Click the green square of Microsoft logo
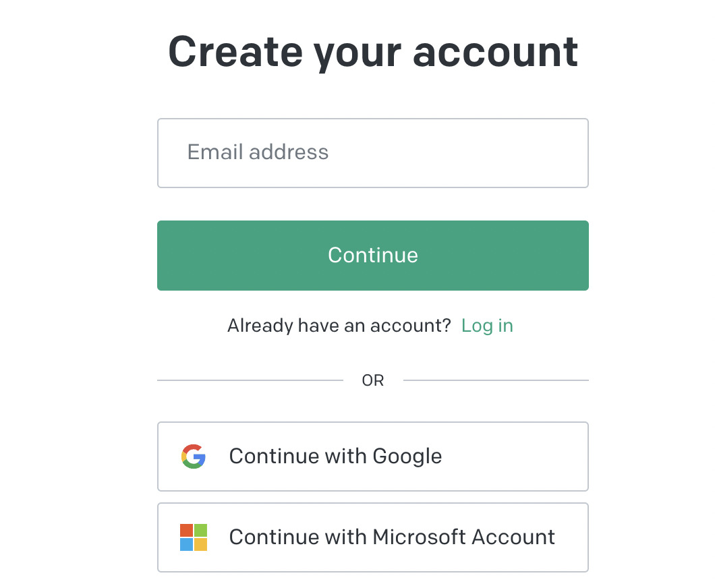The height and width of the screenshot is (588, 715). pyautogui.click(x=200, y=530)
